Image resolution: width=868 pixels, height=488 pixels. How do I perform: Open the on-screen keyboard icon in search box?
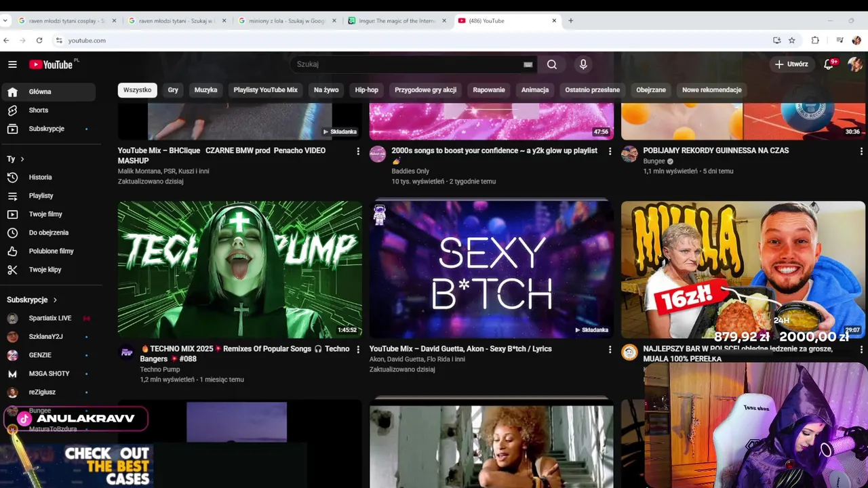coord(528,64)
